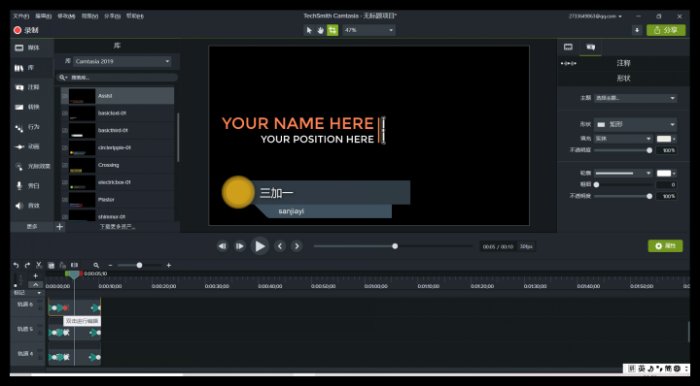Select the crop tool above canvas
Image resolution: width=700 pixels, height=386 pixels.
click(332, 30)
